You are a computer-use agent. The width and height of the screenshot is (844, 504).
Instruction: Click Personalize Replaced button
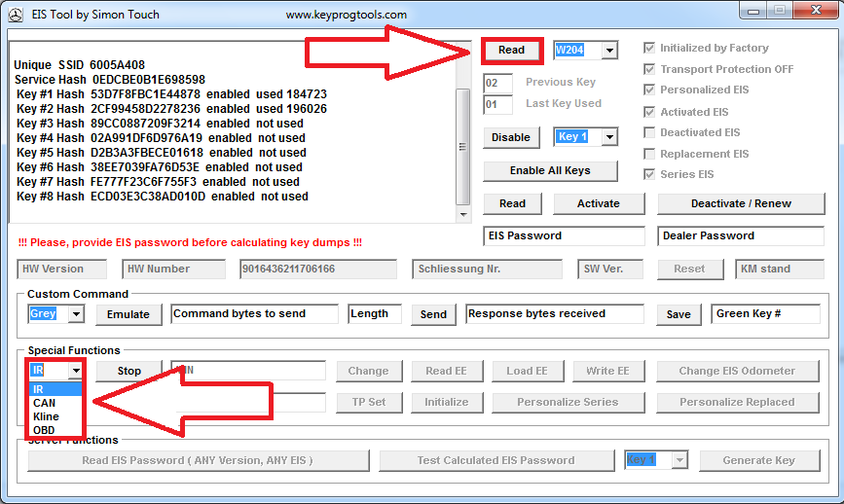738,403
